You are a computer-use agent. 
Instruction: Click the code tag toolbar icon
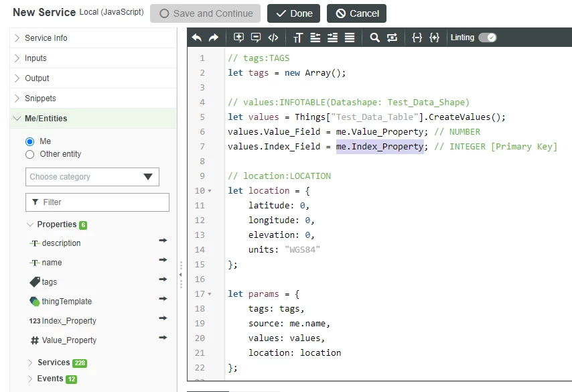pos(273,38)
